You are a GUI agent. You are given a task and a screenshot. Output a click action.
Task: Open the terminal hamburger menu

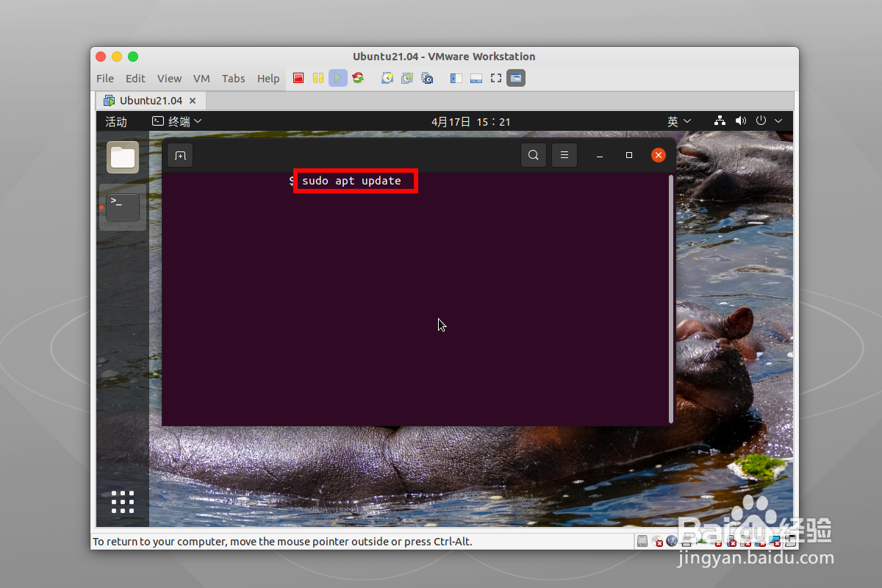pos(564,155)
